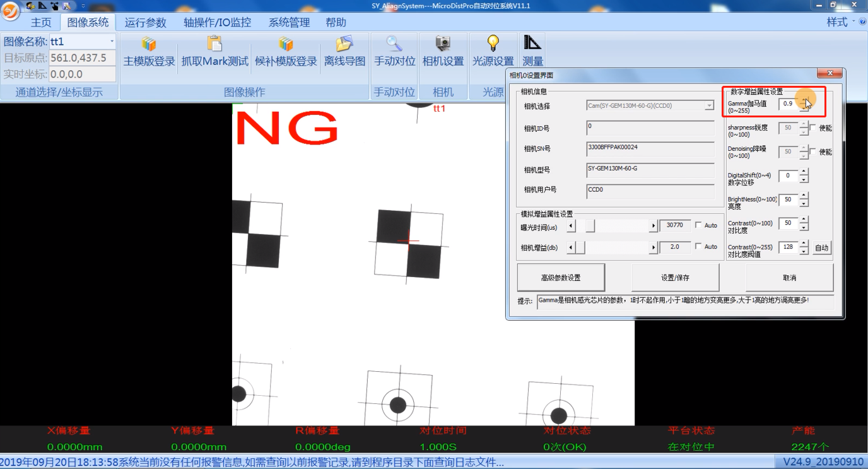Screen dimensions: 868x469
Task: Click the 高级参数设置 button
Action: coord(561,278)
